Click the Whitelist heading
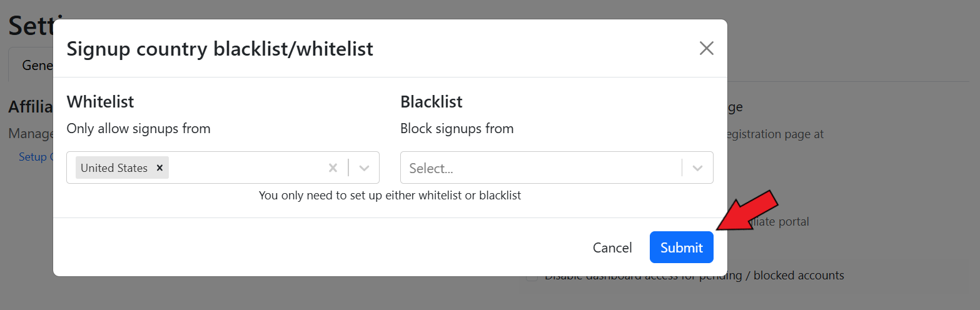 (100, 101)
